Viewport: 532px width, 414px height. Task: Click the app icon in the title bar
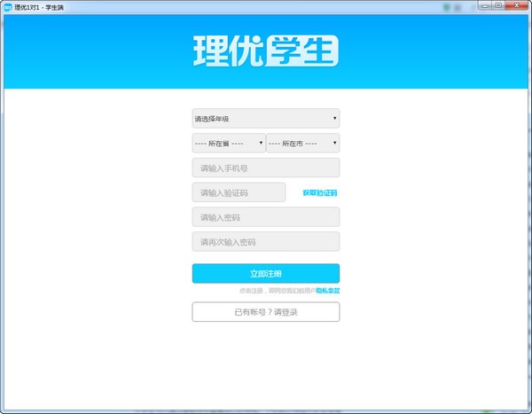[x=7, y=7]
